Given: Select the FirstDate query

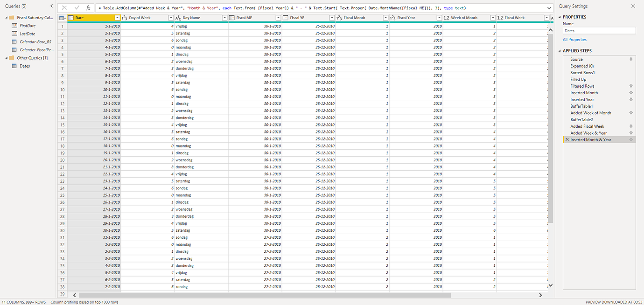Looking at the screenshot, I should 28,26.
